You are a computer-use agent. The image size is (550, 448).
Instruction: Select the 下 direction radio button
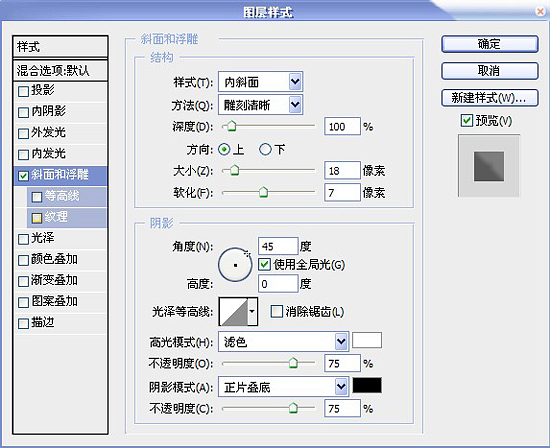[x=265, y=150]
